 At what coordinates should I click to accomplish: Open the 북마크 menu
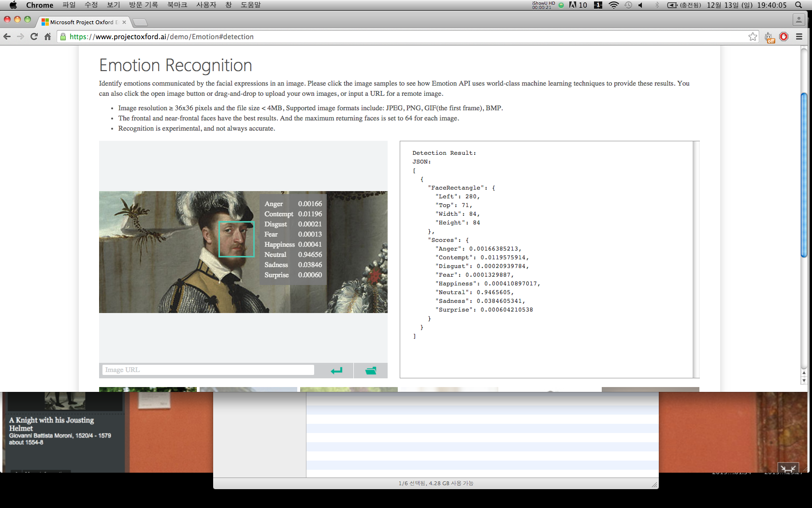tap(177, 5)
